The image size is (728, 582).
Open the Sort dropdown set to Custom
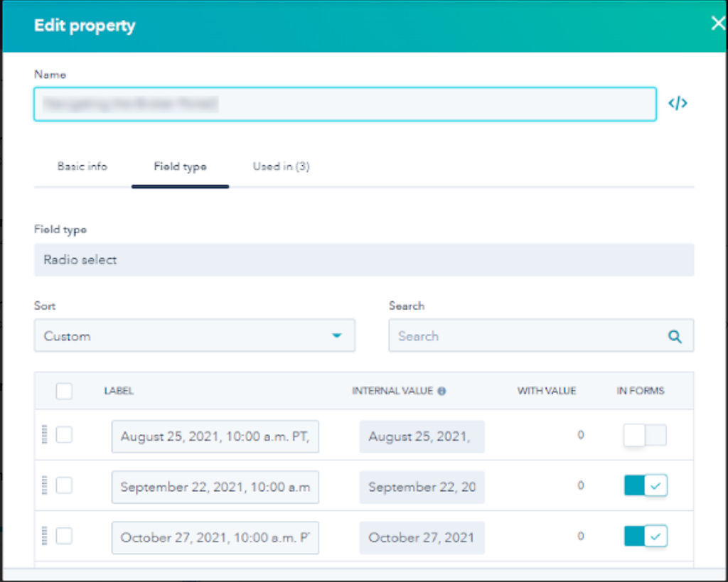195,335
